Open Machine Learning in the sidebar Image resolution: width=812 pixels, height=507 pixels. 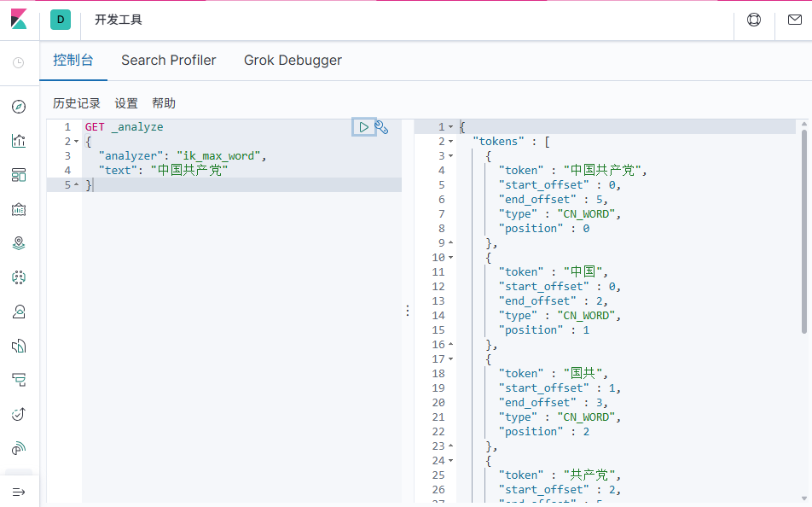[19, 277]
